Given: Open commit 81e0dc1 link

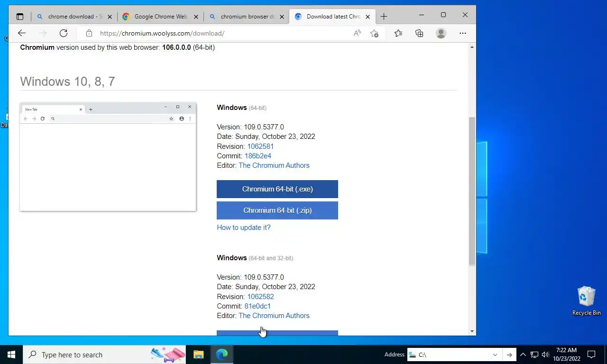Looking at the screenshot, I should tap(258, 306).
